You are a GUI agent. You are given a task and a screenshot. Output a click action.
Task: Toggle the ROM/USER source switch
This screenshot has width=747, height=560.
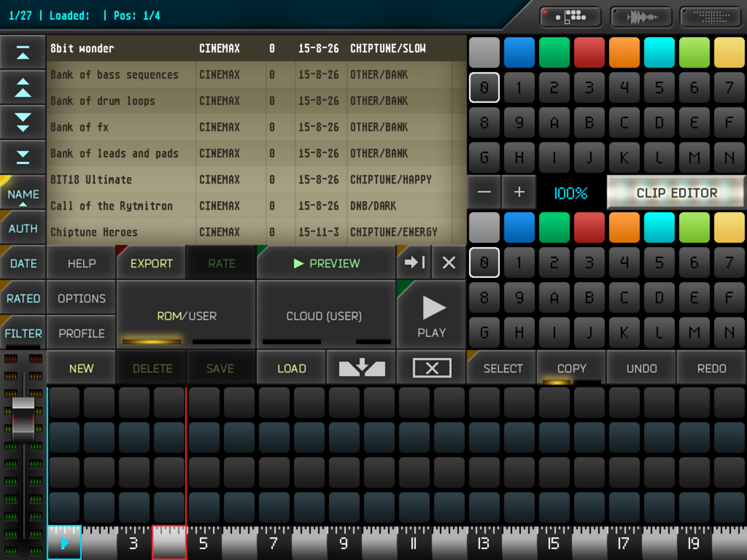point(186,315)
